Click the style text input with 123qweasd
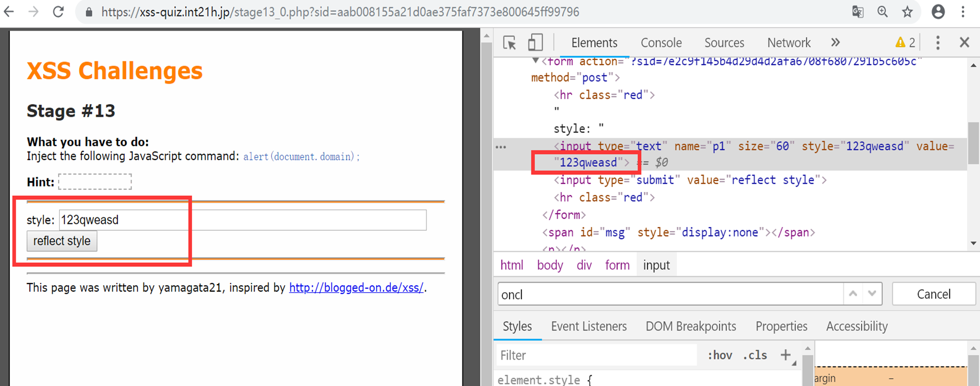 243,220
